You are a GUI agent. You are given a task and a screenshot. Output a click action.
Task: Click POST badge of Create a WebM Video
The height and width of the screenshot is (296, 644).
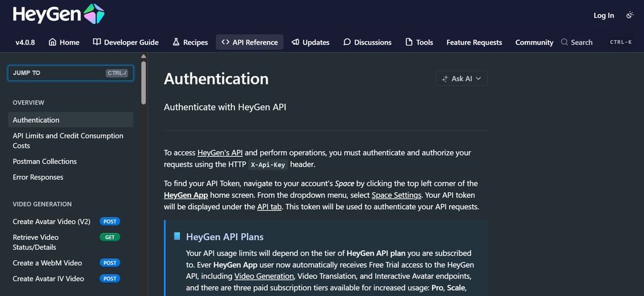click(x=109, y=263)
